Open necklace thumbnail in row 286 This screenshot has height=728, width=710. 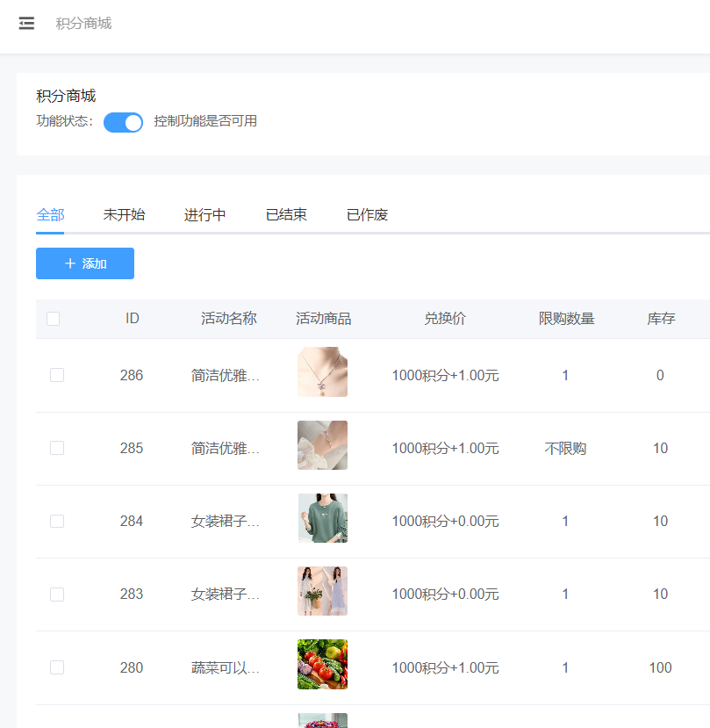pos(322,371)
